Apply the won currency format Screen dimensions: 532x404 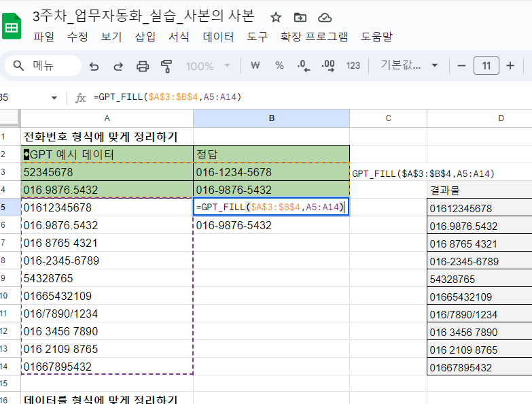point(255,65)
